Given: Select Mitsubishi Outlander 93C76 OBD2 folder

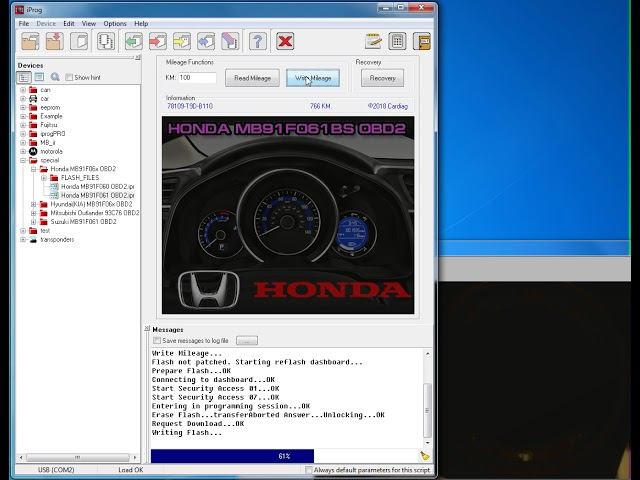Looking at the screenshot, I should (x=95, y=213).
